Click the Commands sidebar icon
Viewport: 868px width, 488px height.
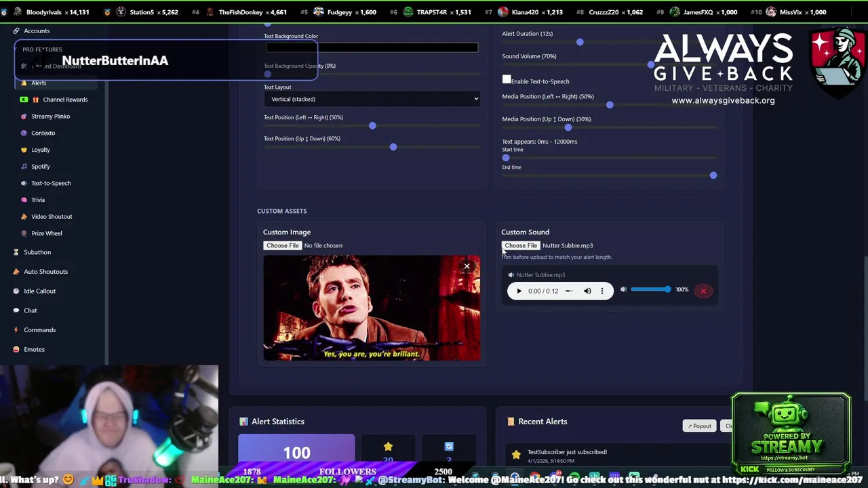coord(16,330)
